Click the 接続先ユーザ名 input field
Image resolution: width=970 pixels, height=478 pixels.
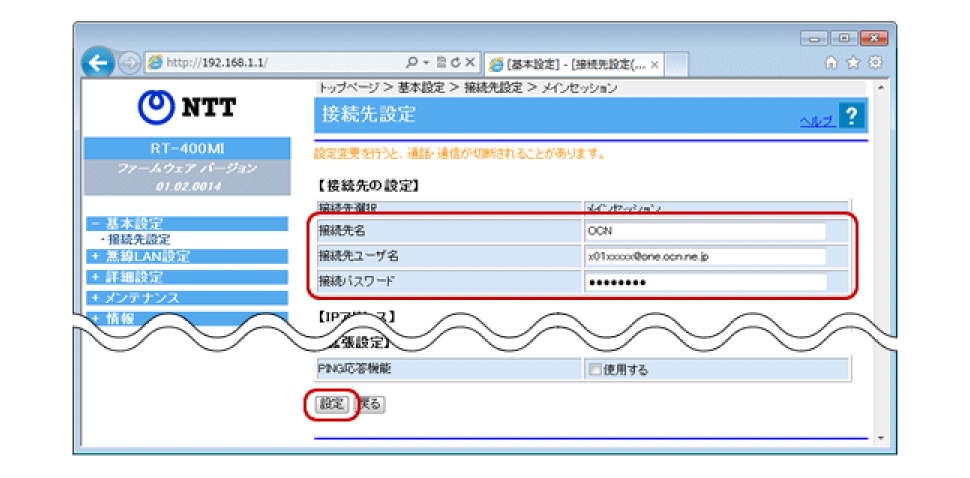pyautogui.click(x=706, y=256)
